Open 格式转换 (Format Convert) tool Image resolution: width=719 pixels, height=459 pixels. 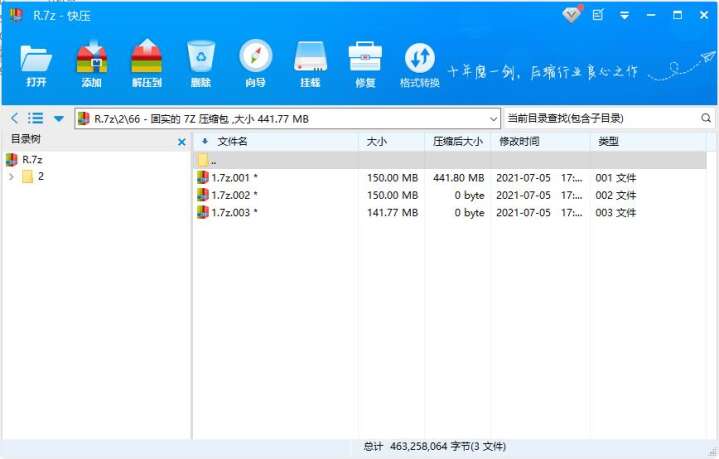pos(419,62)
